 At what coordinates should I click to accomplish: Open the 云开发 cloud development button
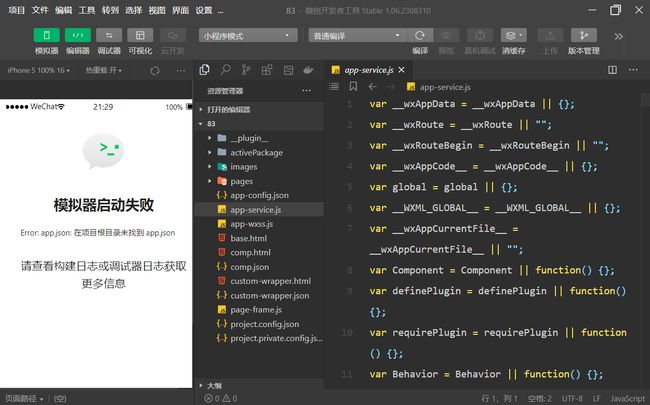click(x=172, y=35)
